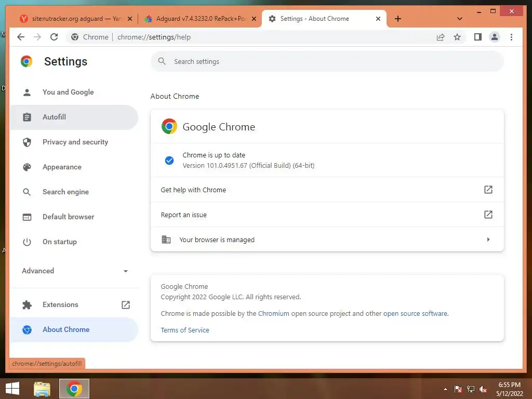Click the magnifier icon beside Search engine
The width and height of the screenshot is (532, 399).
(27, 192)
